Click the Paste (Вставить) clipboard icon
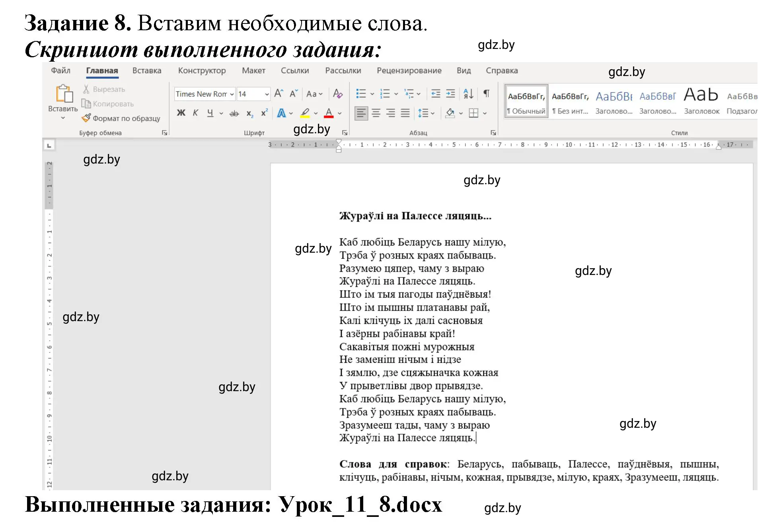 (x=64, y=94)
